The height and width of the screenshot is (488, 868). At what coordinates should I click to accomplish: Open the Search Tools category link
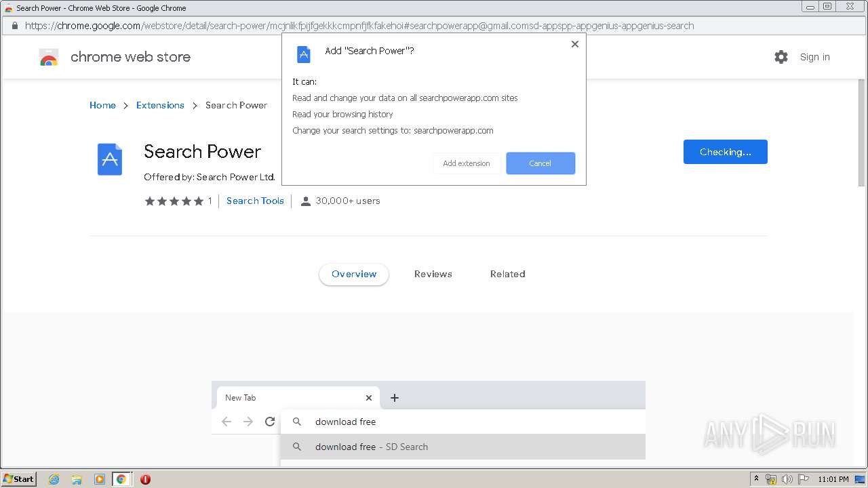[255, 201]
